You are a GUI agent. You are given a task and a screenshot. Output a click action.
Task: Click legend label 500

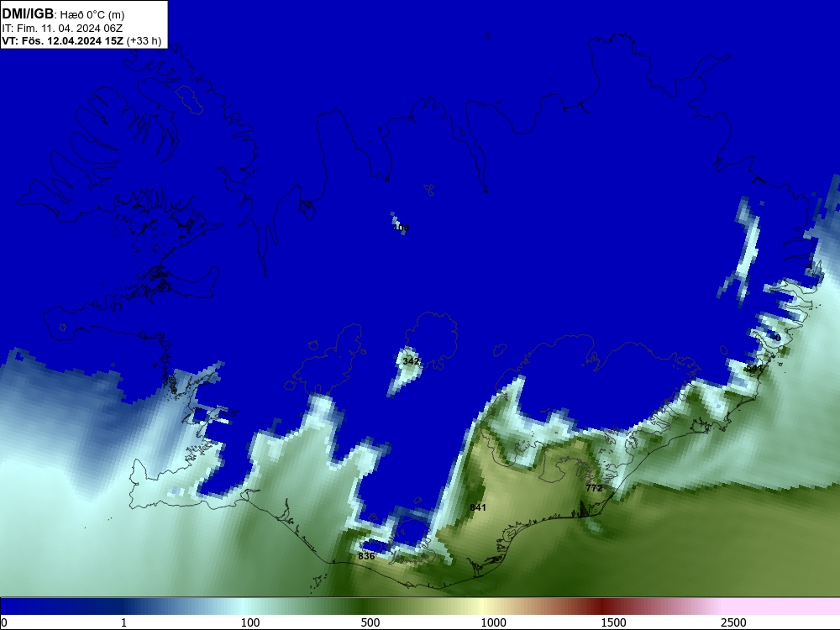[x=370, y=622]
